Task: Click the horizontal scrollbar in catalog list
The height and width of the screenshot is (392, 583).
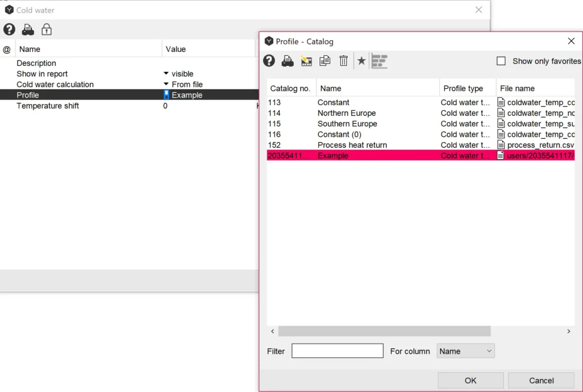Action: click(384, 331)
